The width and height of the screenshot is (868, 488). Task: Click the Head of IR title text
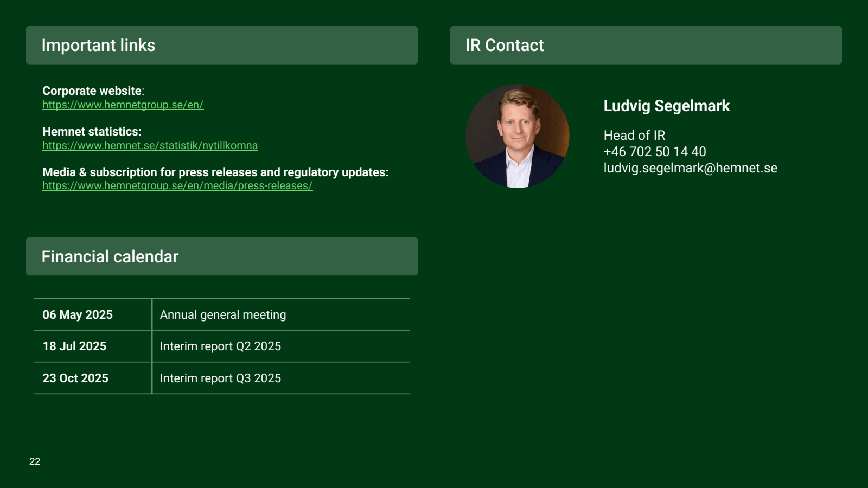[x=634, y=136]
